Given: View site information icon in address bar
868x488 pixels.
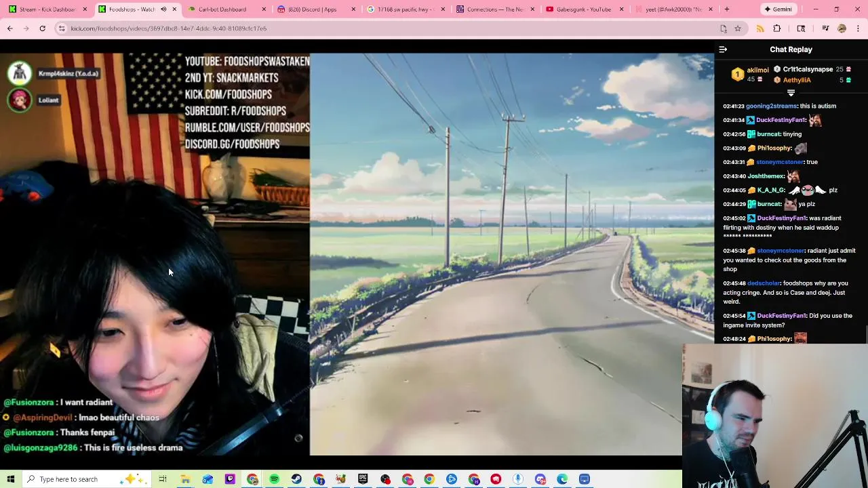Looking at the screenshot, I should coord(62,28).
